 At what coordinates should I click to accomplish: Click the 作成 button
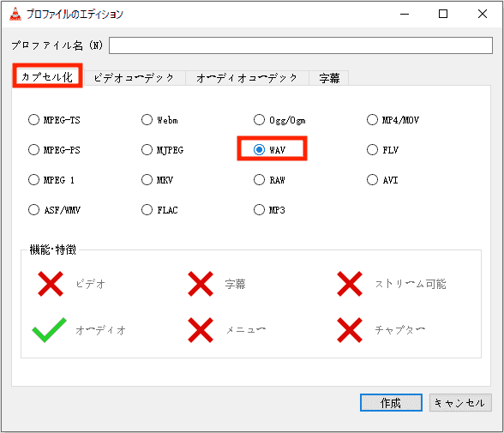[x=391, y=403]
